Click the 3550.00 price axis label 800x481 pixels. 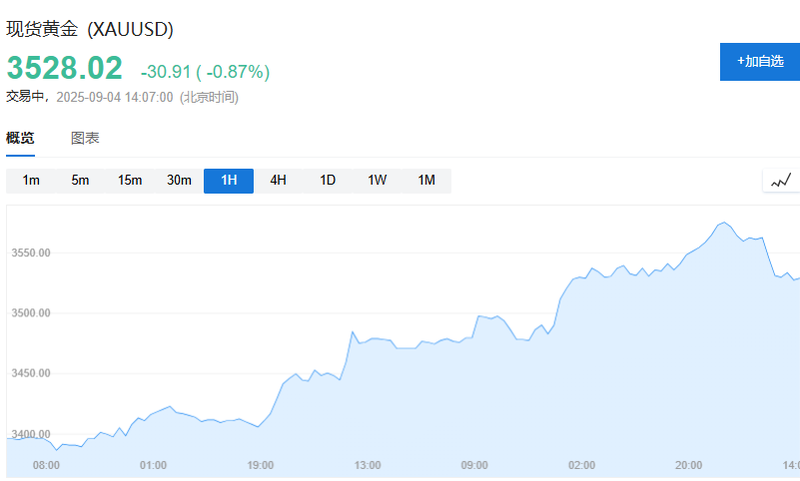(30, 253)
